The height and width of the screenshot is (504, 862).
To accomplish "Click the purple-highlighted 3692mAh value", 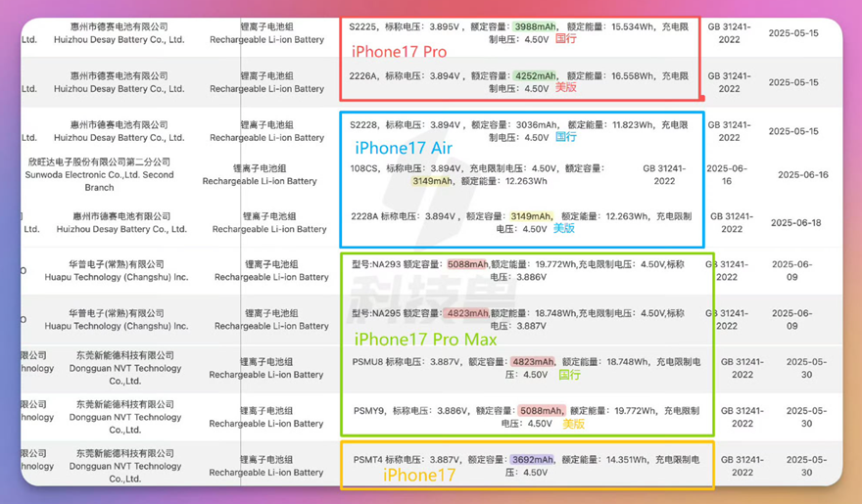I will [x=533, y=460].
